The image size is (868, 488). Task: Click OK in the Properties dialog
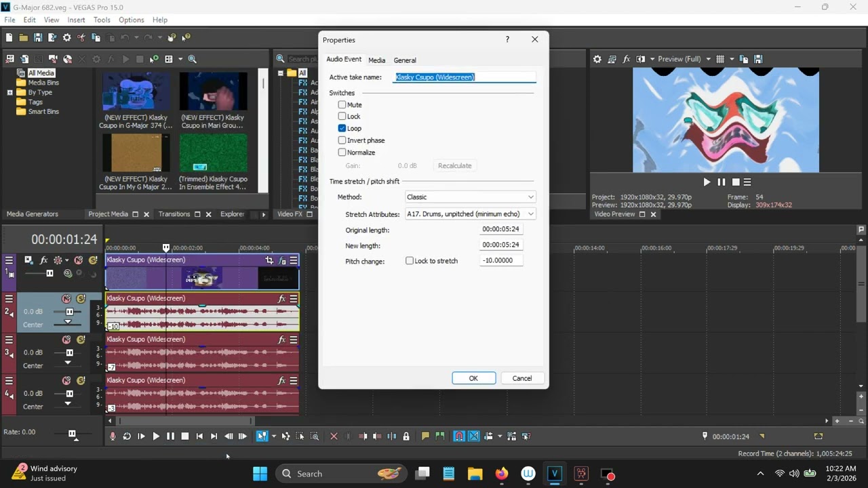[x=473, y=378]
